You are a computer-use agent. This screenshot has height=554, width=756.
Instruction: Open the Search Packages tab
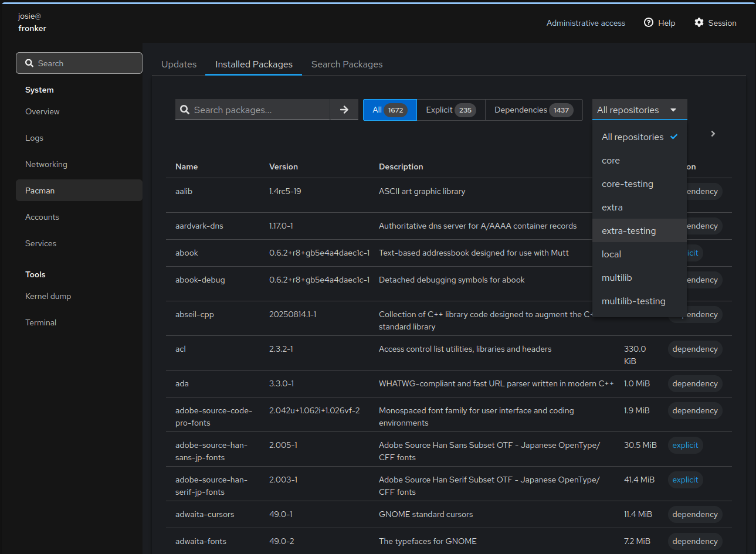(x=347, y=64)
